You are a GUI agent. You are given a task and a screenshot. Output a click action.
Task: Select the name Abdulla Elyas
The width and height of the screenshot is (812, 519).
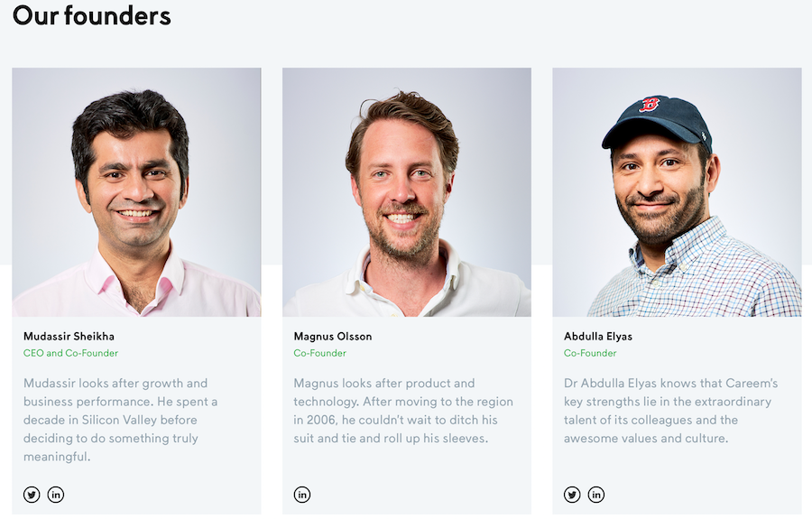(x=598, y=336)
